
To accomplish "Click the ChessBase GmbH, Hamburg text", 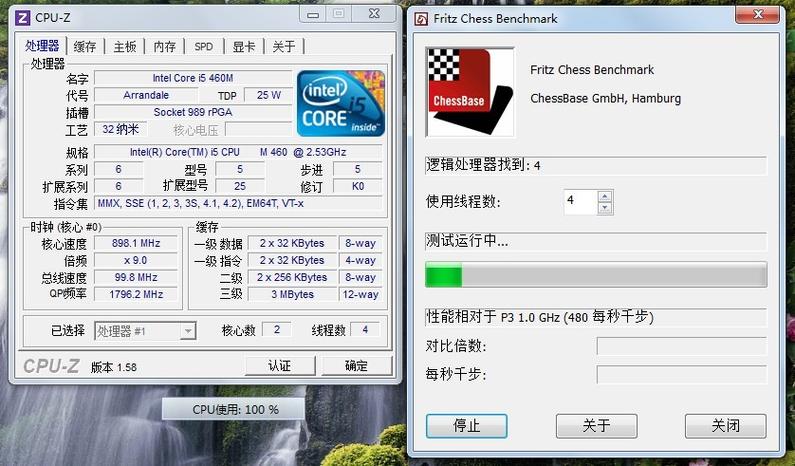I will pyautogui.click(x=605, y=98).
